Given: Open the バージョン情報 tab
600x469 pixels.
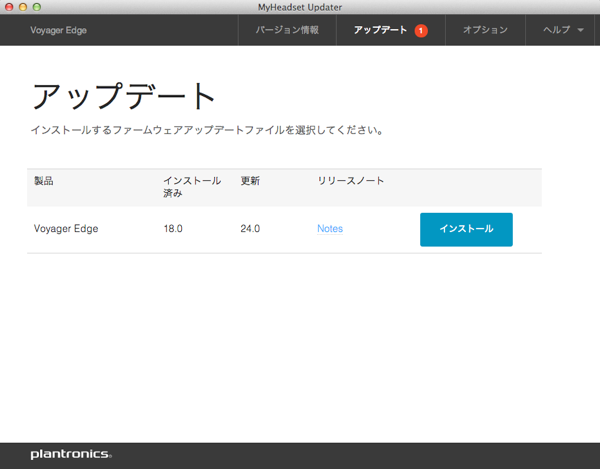Looking at the screenshot, I should pos(287,30).
